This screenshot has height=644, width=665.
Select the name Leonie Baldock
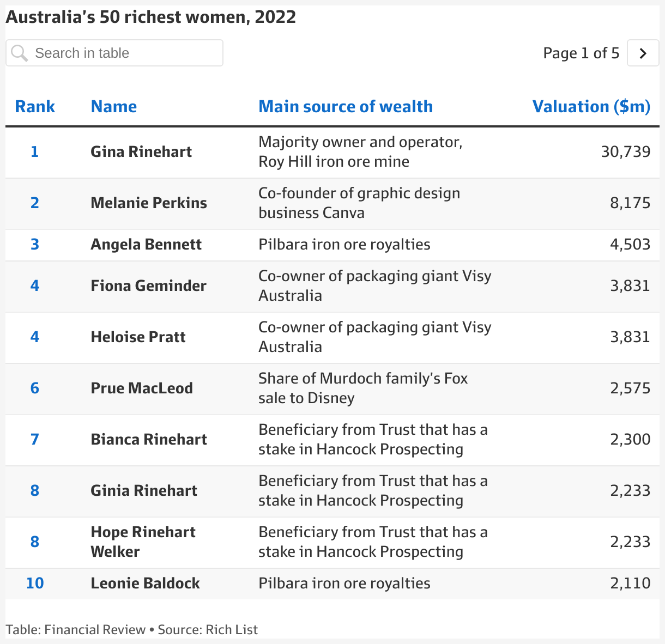pos(145,583)
